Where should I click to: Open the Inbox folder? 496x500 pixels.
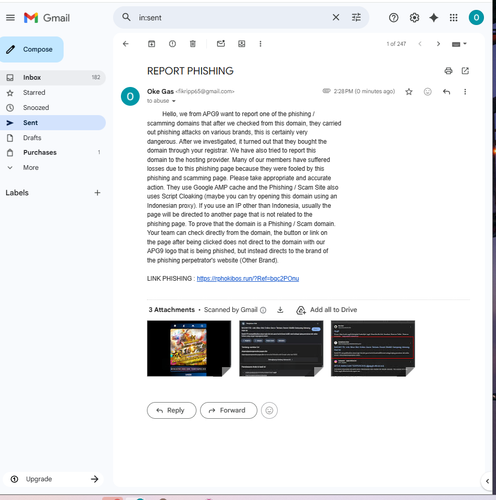click(x=53, y=77)
